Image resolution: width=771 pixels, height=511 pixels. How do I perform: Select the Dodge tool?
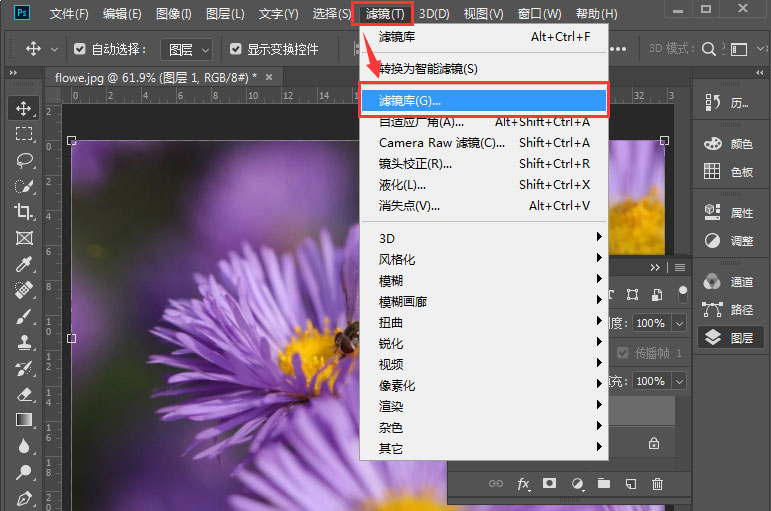tap(23, 472)
